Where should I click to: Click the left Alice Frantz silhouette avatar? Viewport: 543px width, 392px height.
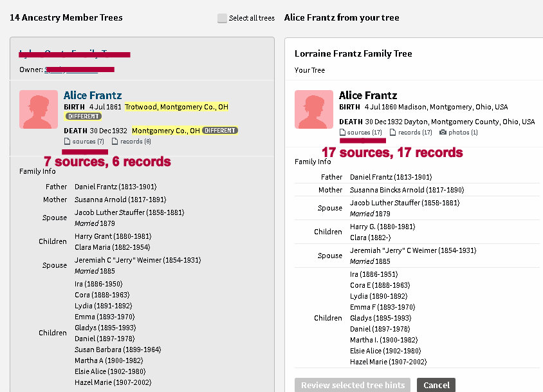coord(39,109)
